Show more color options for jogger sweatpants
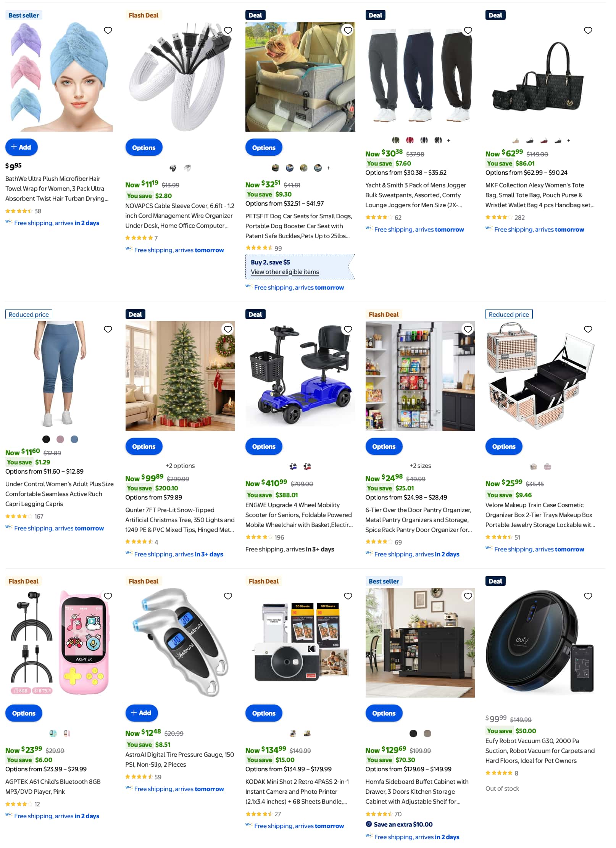Image resolution: width=616 pixels, height=848 pixels. [x=448, y=140]
